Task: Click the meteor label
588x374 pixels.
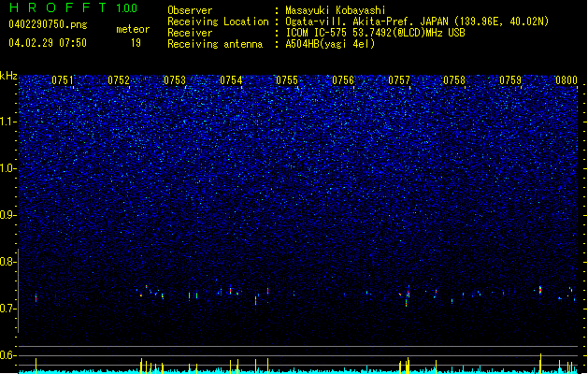Action: click(133, 29)
